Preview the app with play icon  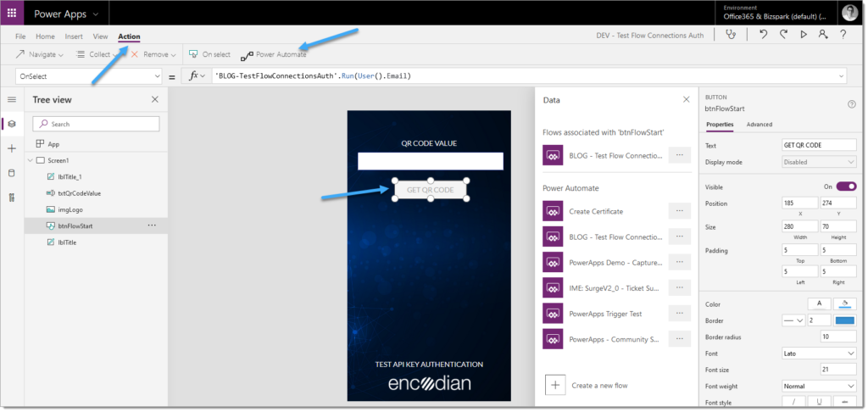tap(804, 35)
